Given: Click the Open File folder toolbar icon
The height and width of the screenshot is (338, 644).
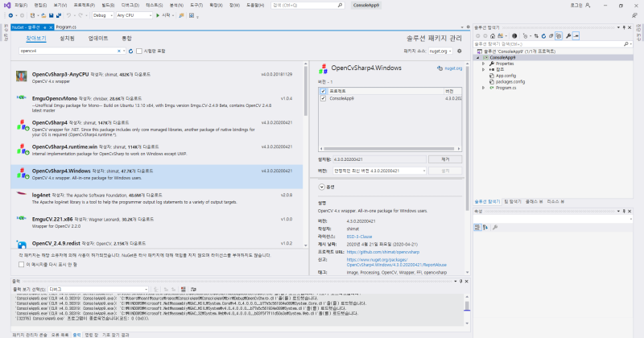Looking at the screenshot, I should (43, 15).
